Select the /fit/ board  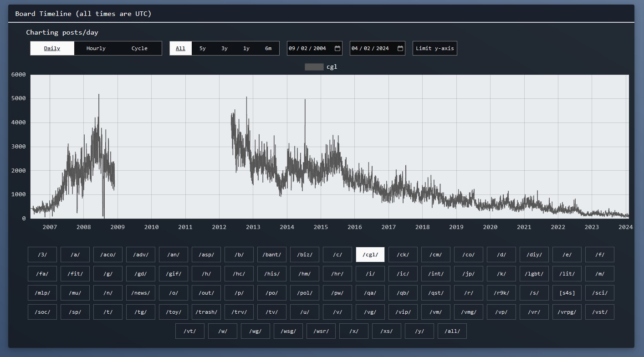[x=75, y=274]
